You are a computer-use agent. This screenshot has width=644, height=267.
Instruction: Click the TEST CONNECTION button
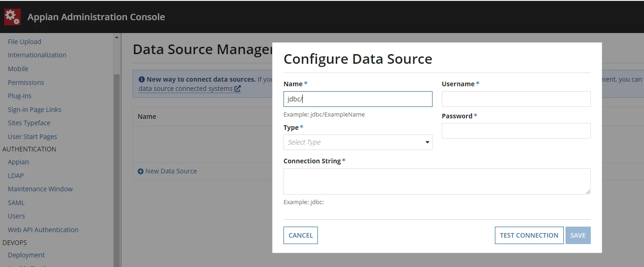529,235
